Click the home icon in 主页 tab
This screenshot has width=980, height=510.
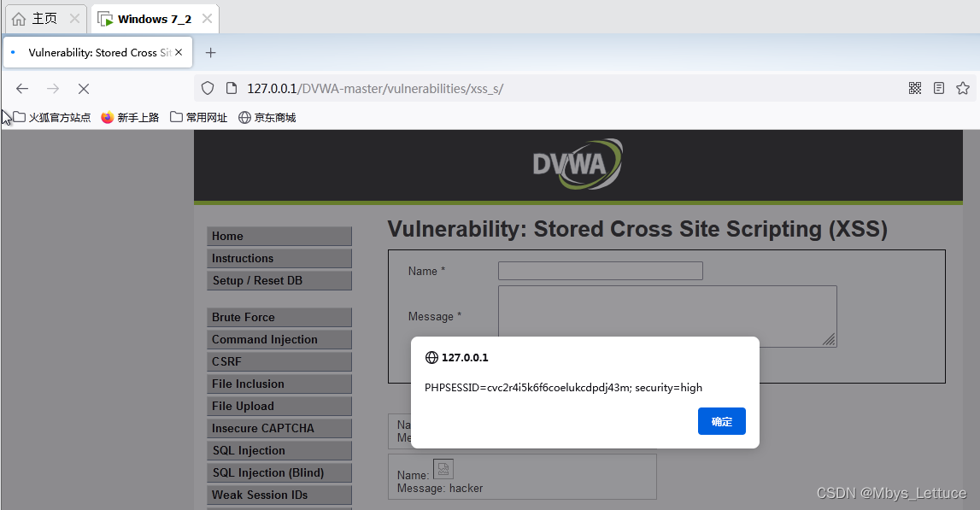[19, 19]
